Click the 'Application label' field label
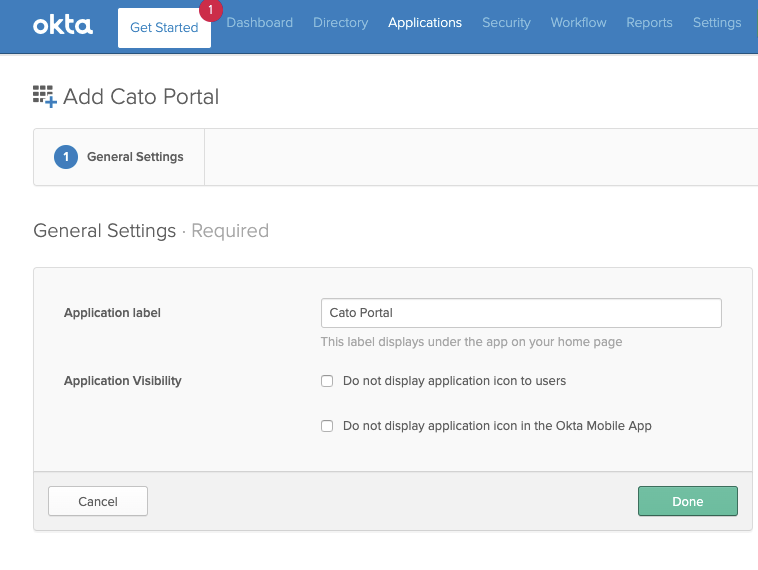 (112, 313)
